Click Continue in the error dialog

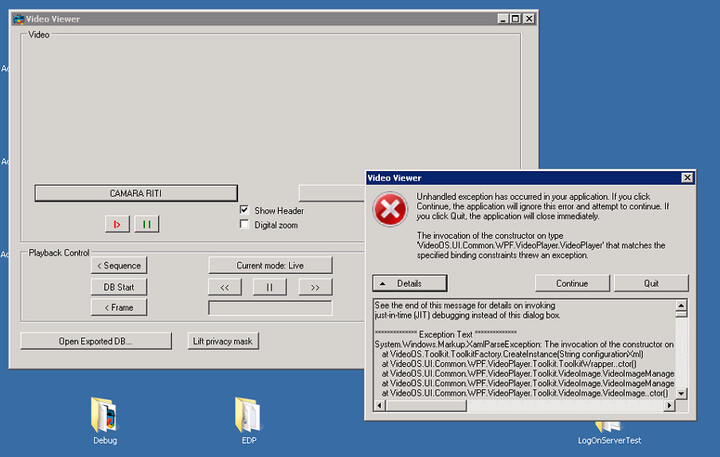[572, 283]
